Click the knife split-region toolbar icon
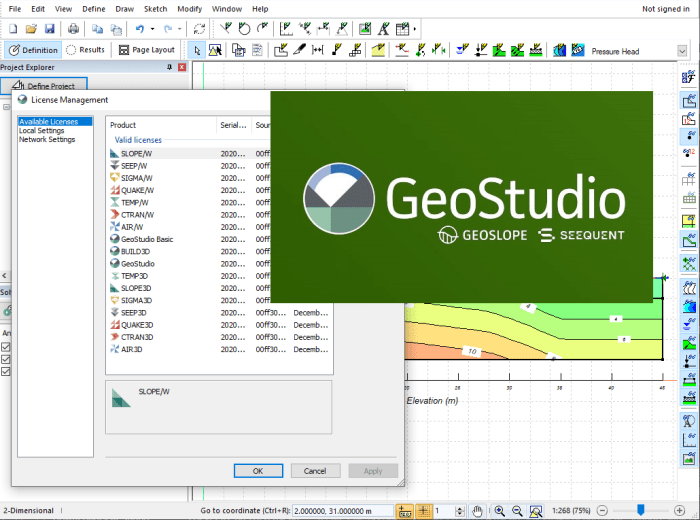This screenshot has height=520, width=700. coord(300,50)
